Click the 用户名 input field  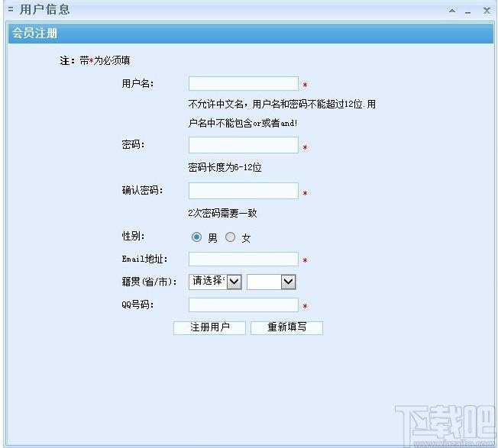point(244,84)
